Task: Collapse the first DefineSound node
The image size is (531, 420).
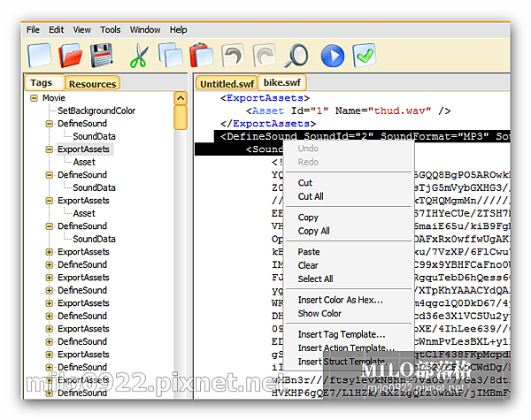Action: tap(49, 124)
